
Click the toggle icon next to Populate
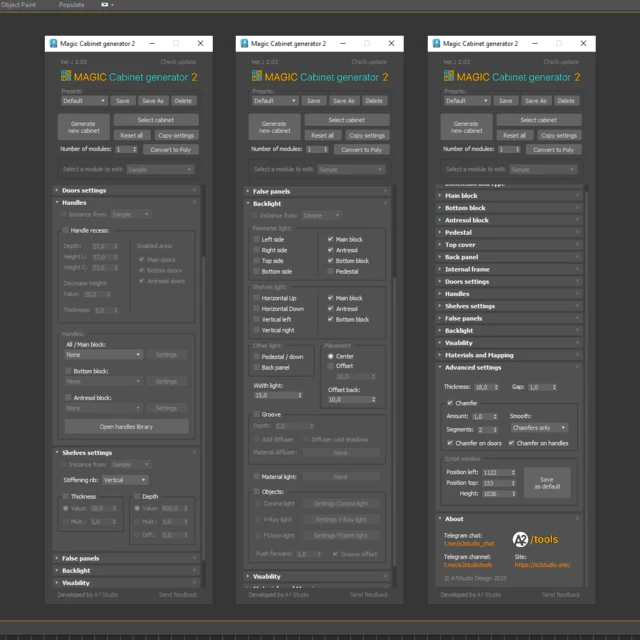(105, 4)
